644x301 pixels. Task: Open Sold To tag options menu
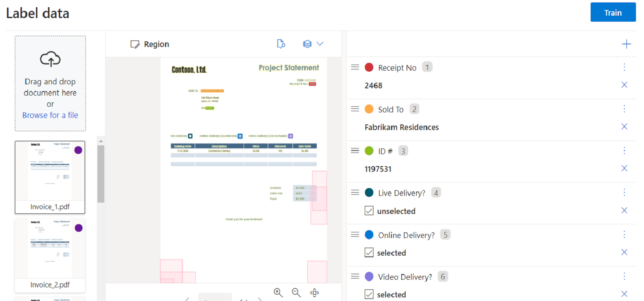click(624, 109)
